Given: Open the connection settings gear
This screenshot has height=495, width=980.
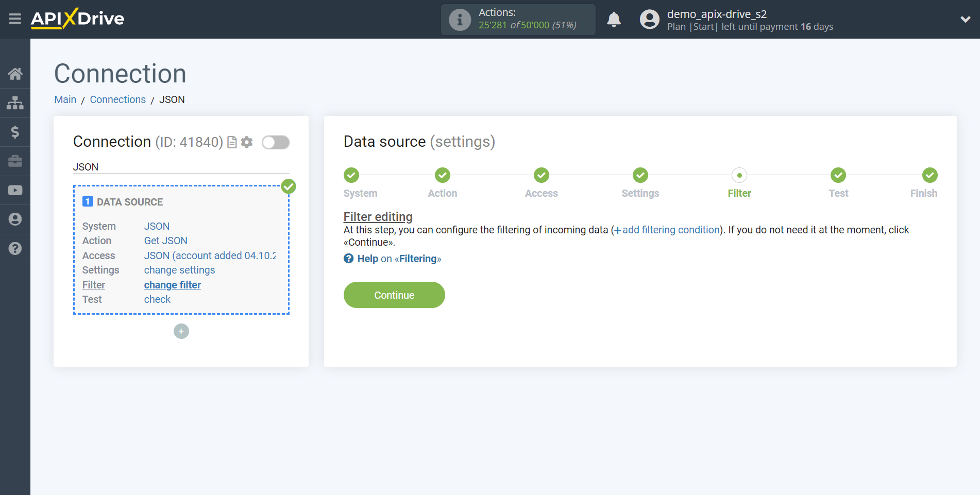Looking at the screenshot, I should (247, 142).
